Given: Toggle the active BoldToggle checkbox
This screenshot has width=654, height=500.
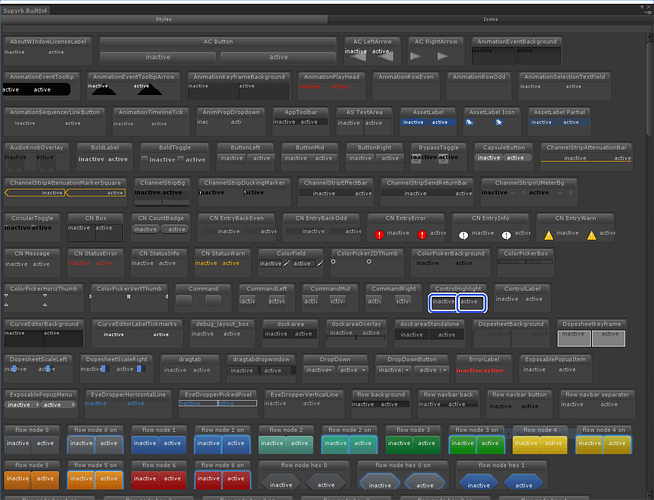Looking at the screenshot, I should click(181, 159).
